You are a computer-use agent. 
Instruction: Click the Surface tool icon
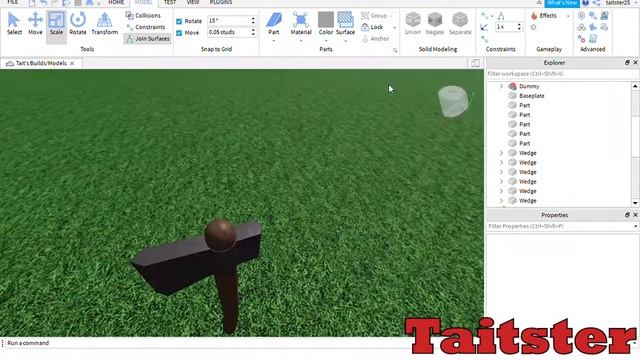coord(345,20)
